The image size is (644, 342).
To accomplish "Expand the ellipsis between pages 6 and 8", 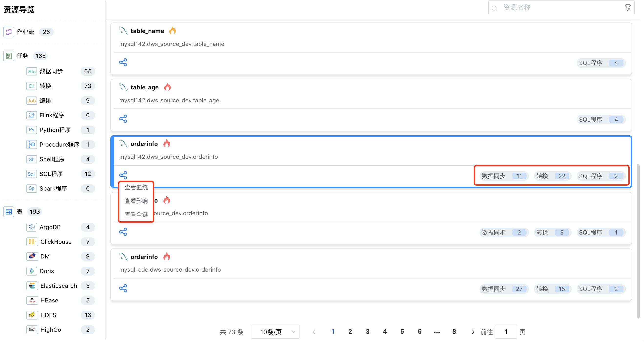I will coord(437,331).
